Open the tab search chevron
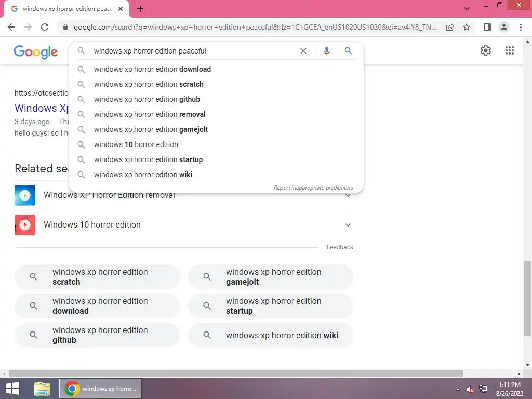Screen dimensions: 532x399 [467, 9]
